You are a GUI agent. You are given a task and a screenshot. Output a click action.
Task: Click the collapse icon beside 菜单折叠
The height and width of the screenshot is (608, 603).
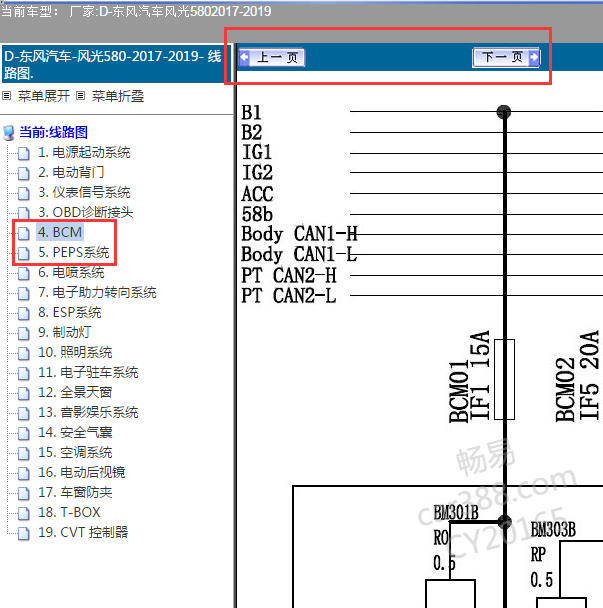80,95
